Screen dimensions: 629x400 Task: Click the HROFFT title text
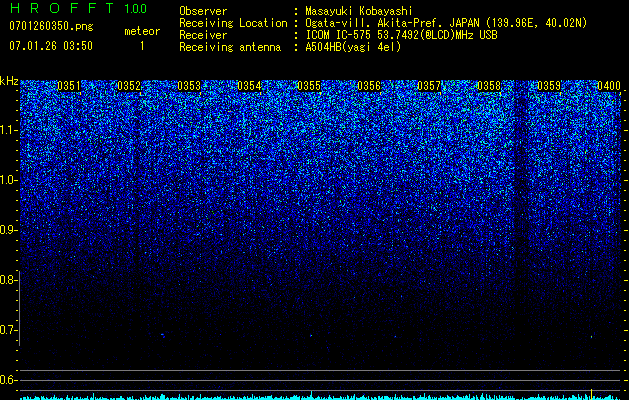[x=62, y=8]
